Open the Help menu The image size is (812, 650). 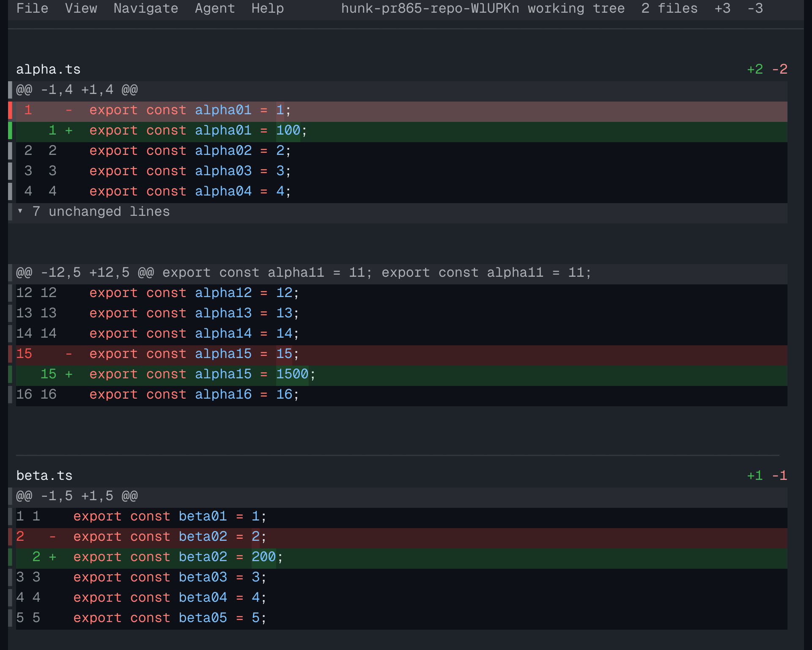tap(267, 8)
